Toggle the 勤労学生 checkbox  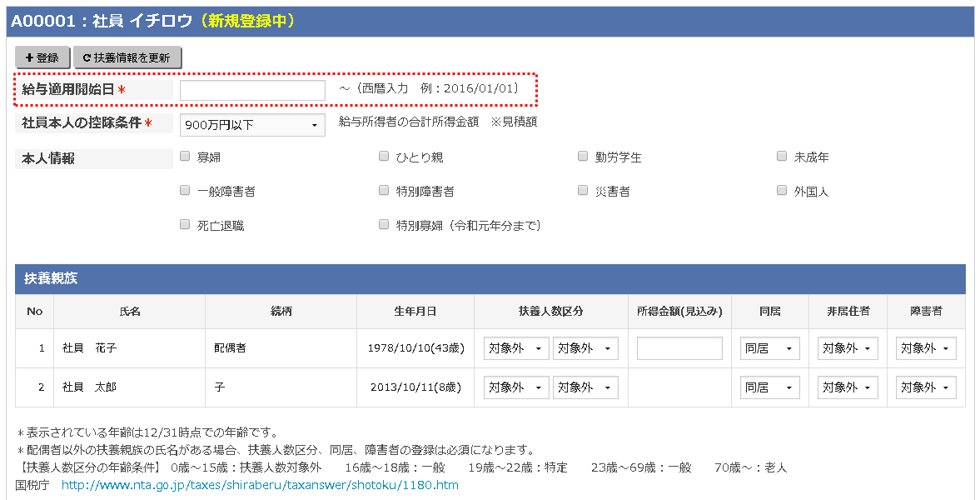coord(582,155)
